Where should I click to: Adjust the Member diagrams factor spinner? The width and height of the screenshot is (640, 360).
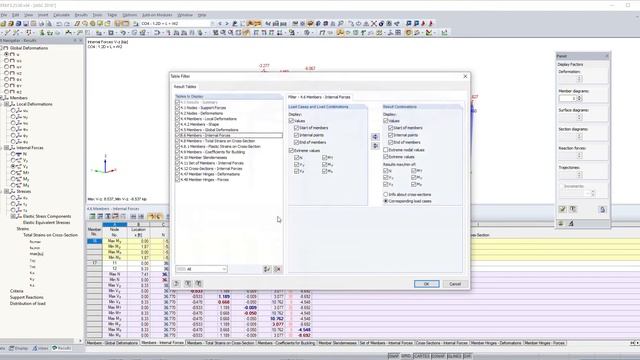click(x=580, y=98)
